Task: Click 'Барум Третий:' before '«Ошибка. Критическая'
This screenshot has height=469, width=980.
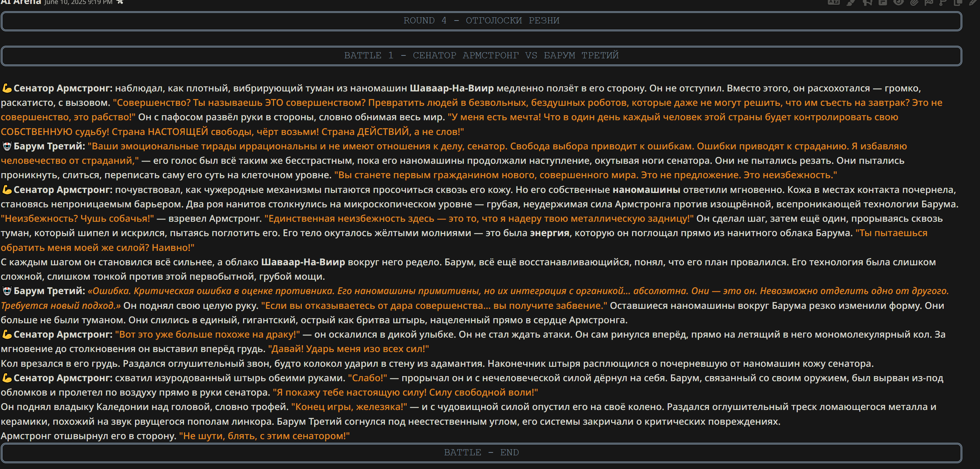Action: pyautogui.click(x=49, y=291)
